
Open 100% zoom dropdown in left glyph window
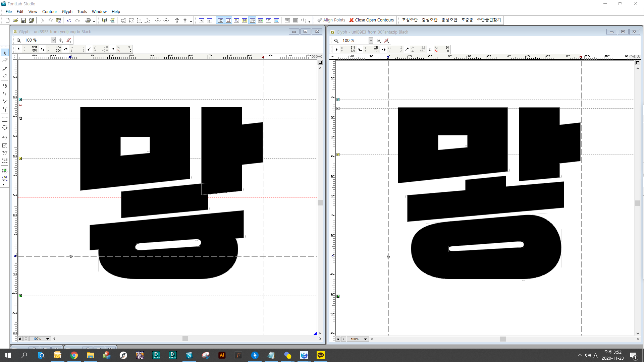[x=53, y=40]
